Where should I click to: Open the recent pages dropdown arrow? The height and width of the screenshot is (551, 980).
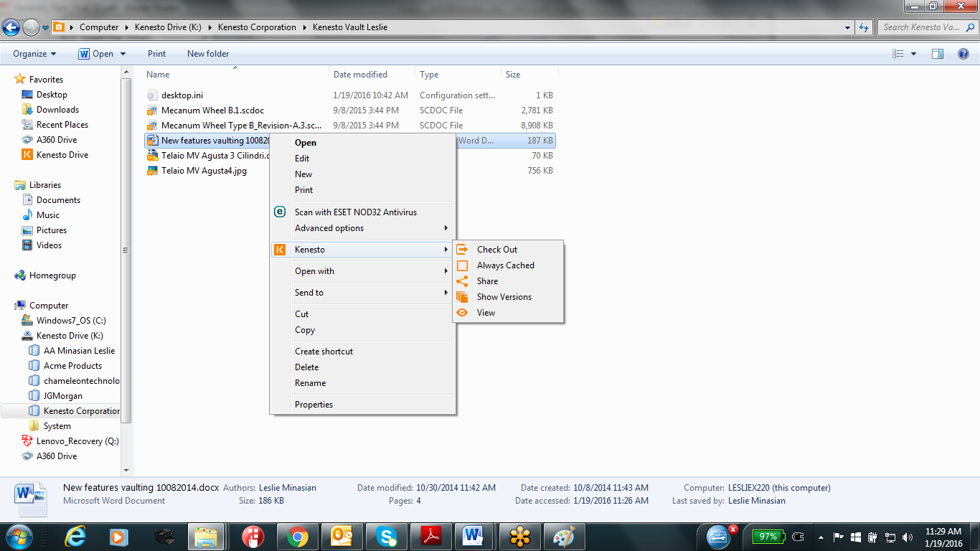46,28
